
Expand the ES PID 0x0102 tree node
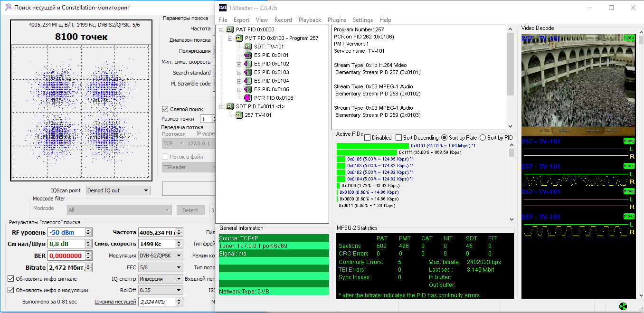tap(239, 64)
